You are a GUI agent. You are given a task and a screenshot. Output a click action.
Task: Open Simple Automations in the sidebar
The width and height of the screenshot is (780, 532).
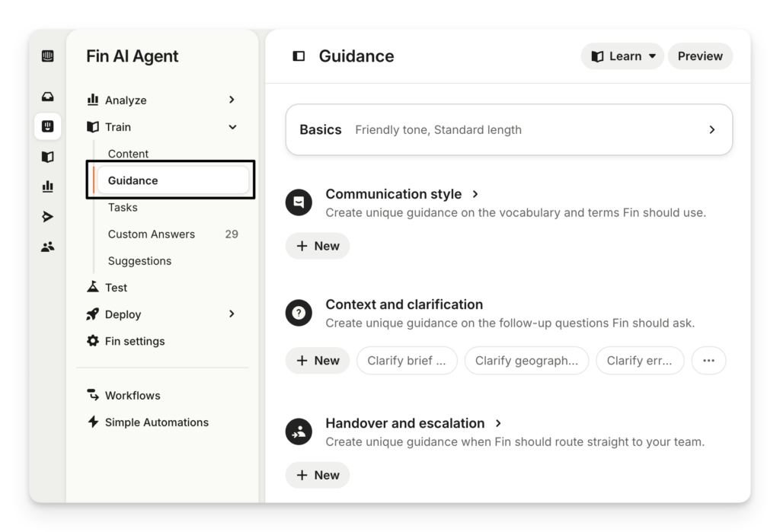(x=157, y=422)
